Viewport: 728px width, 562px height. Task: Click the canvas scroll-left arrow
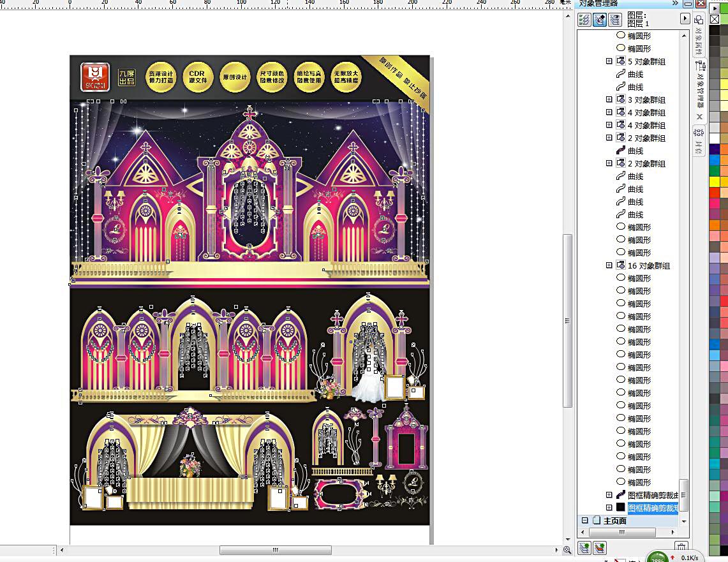coord(62,550)
